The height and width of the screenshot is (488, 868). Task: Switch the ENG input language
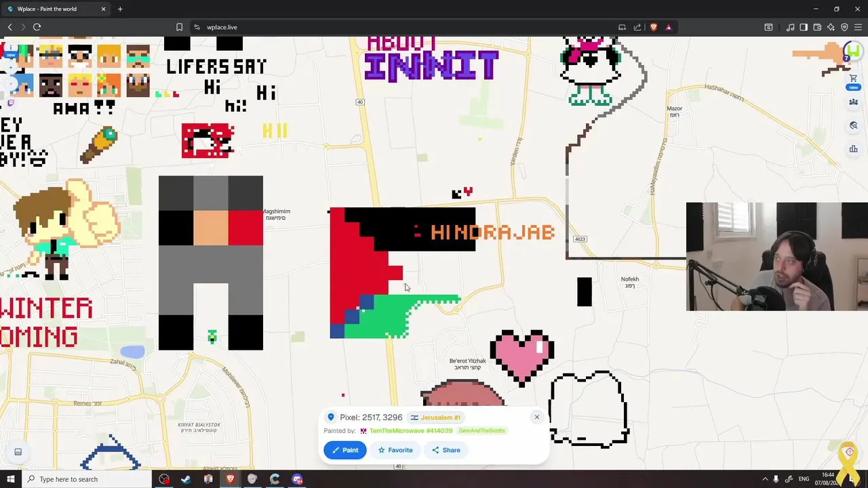point(804,479)
